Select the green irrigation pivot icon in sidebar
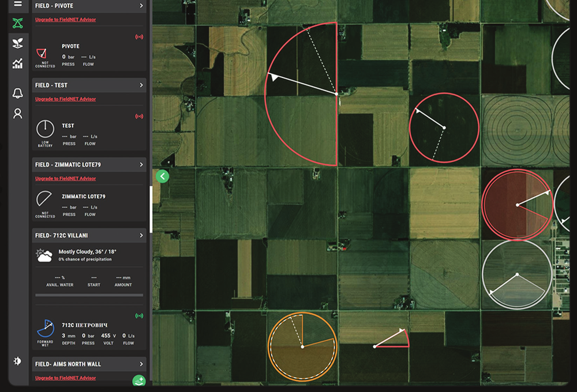 point(17,23)
